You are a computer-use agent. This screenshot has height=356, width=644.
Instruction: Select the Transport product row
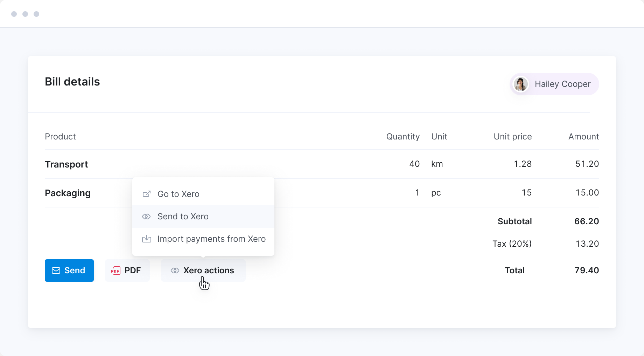click(66, 164)
